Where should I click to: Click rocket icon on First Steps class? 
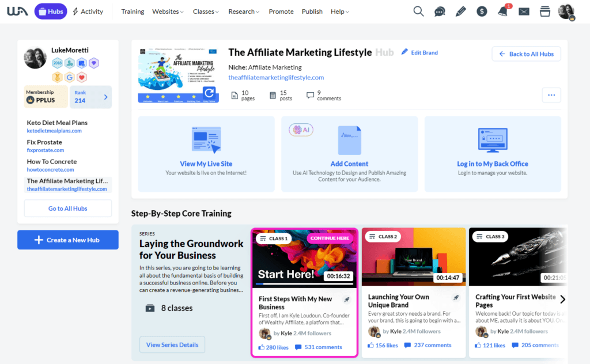tap(346, 299)
